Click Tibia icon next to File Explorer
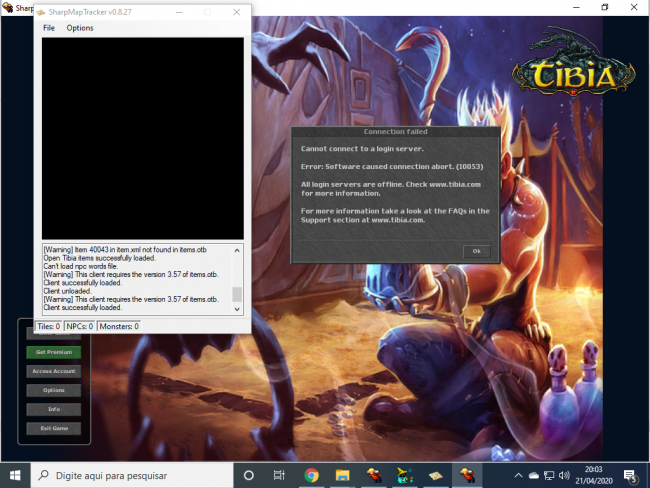This screenshot has height=488, width=650. [x=374, y=475]
